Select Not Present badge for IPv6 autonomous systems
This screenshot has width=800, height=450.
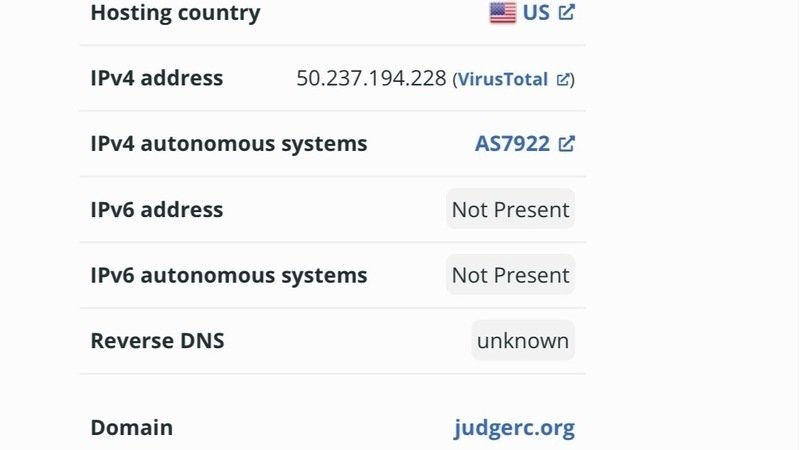pos(510,276)
